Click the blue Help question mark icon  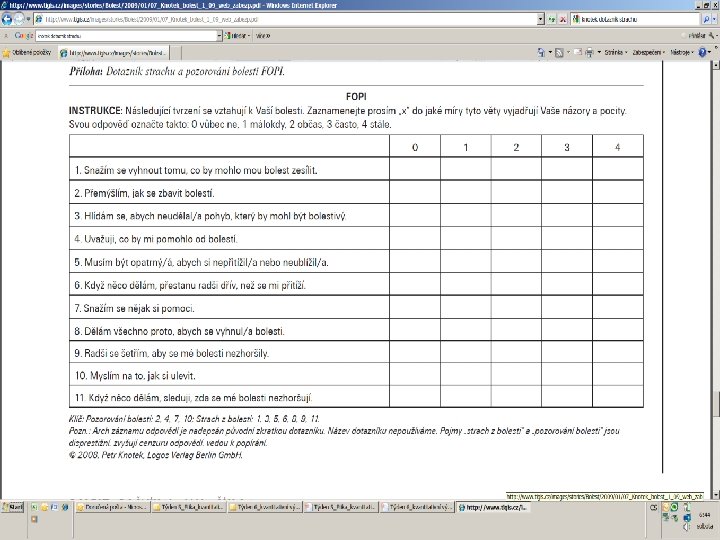point(702,53)
